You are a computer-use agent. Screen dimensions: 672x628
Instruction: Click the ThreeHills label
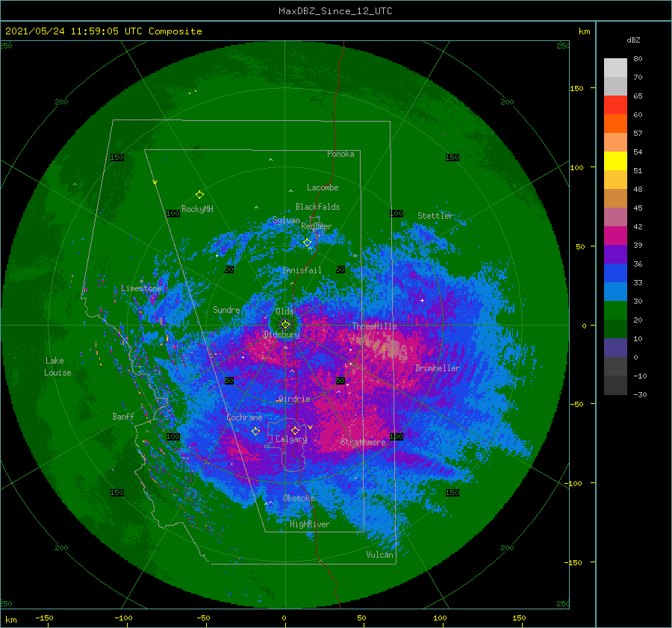(x=375, y=326)
